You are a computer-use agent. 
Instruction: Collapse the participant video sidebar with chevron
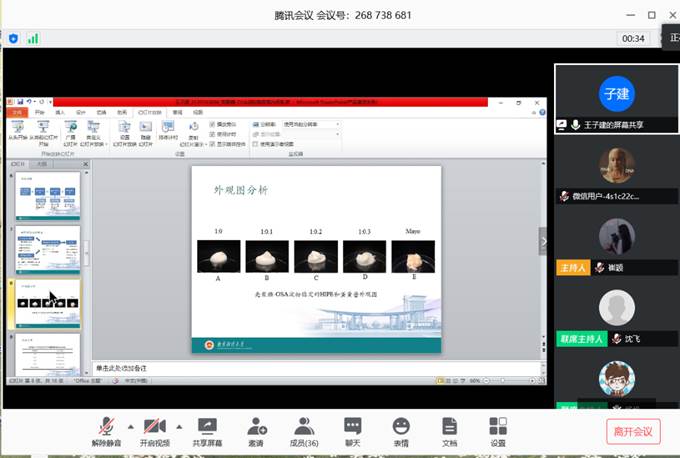click(x=544, y=241)
